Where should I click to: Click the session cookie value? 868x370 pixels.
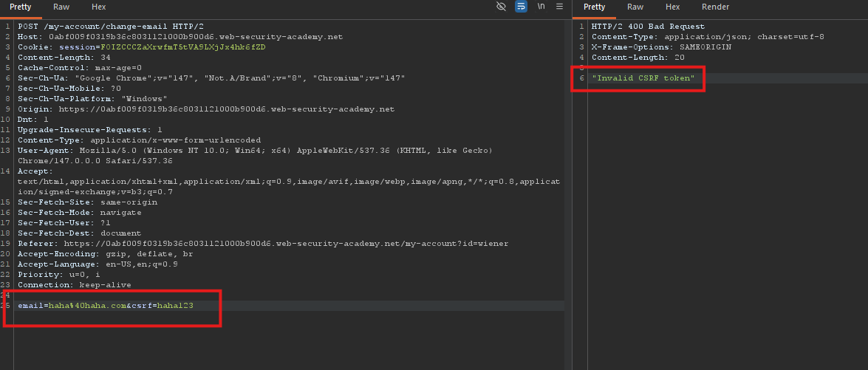click(x=183, y=47)
